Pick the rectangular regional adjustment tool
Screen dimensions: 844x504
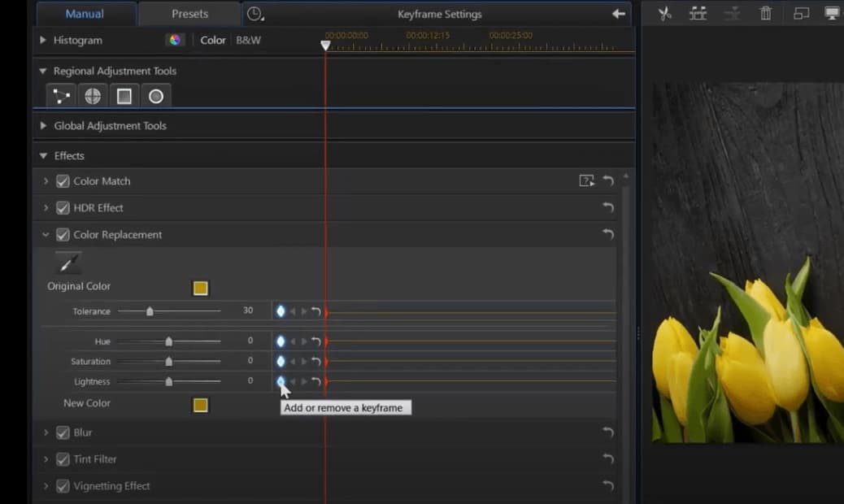click(124, 97)
